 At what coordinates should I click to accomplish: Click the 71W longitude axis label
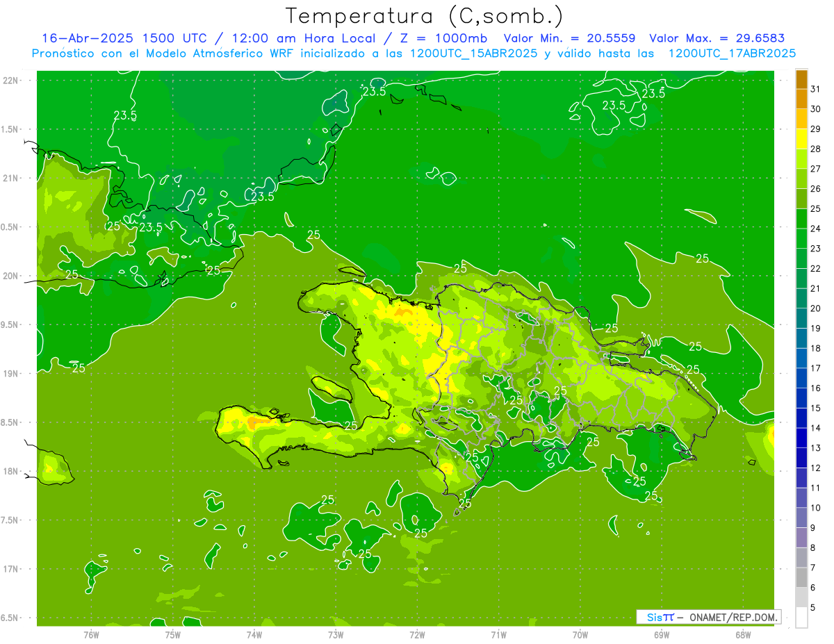pos(498,635)
